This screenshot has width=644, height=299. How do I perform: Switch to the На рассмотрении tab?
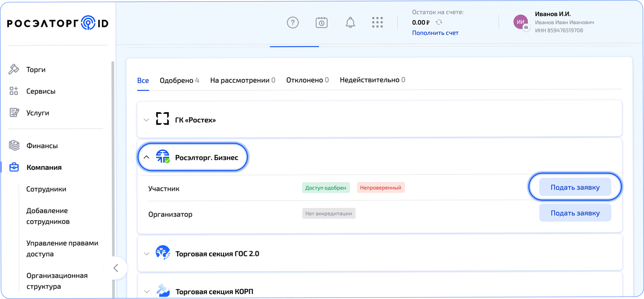(243, 80)
